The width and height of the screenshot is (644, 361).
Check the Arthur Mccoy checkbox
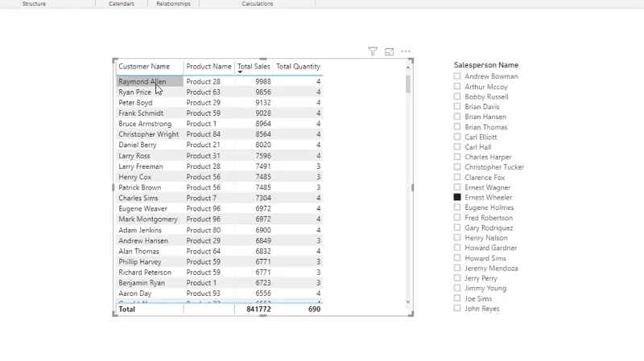(x=457, y=87)
